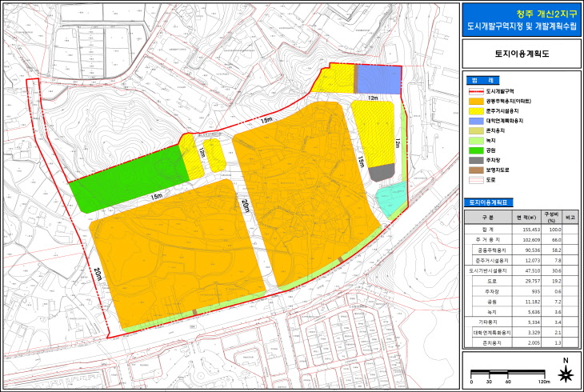Click the brown 보행자도로 legend swatch
The height and width of the screenshot is (392, 584).
(x=476, y=170)
